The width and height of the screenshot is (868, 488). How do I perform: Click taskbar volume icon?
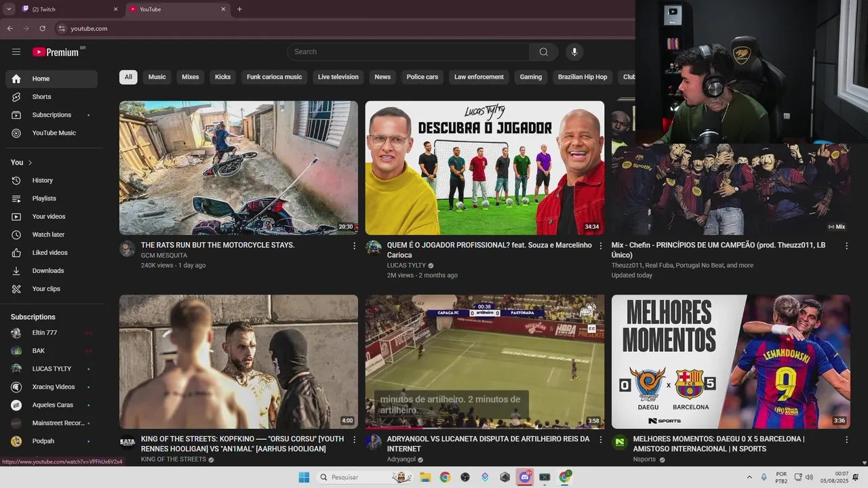[809, 477]
